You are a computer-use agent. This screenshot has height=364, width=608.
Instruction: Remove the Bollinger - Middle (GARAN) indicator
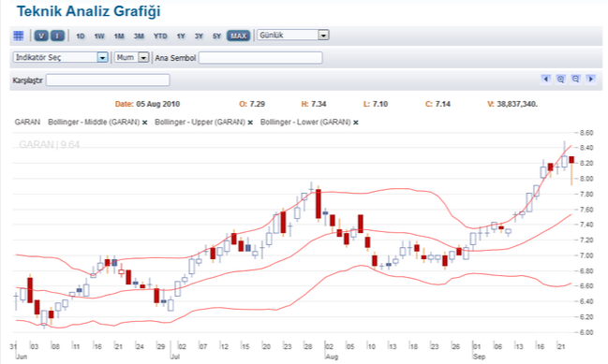pos(144,123)
